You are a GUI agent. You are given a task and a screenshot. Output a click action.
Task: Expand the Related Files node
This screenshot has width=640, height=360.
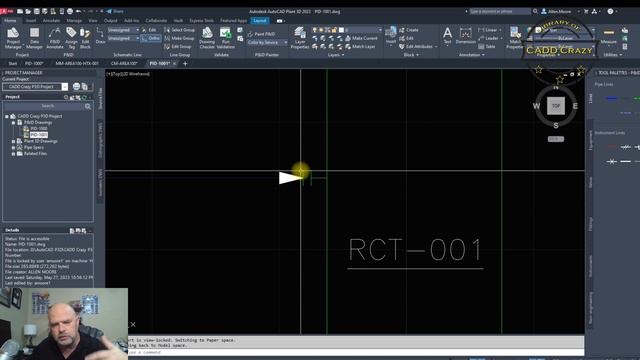pos(13,154)
